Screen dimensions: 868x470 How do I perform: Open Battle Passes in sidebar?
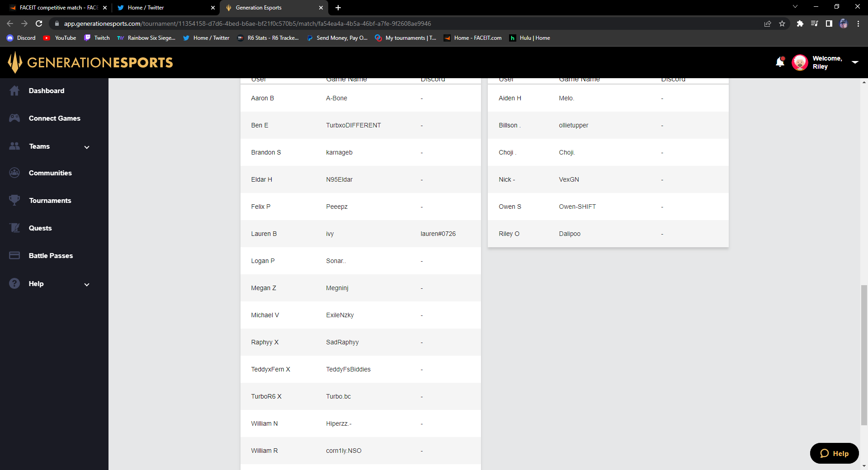coord(51,256)
